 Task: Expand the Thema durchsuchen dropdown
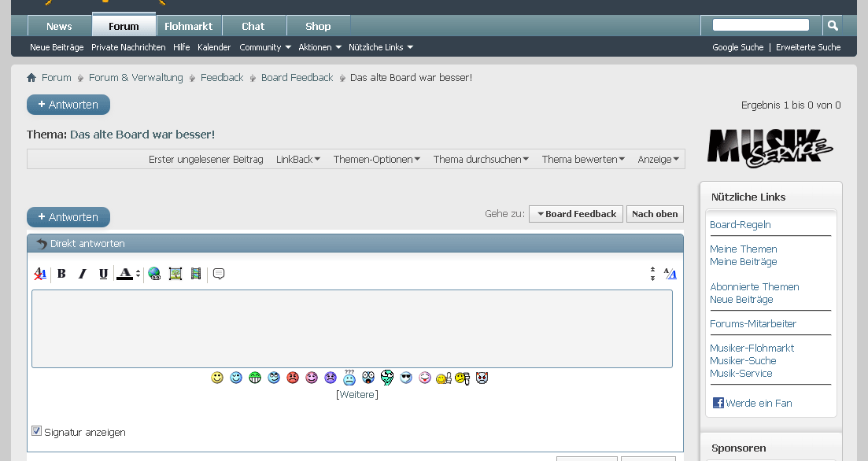click(x=481, y=160)
